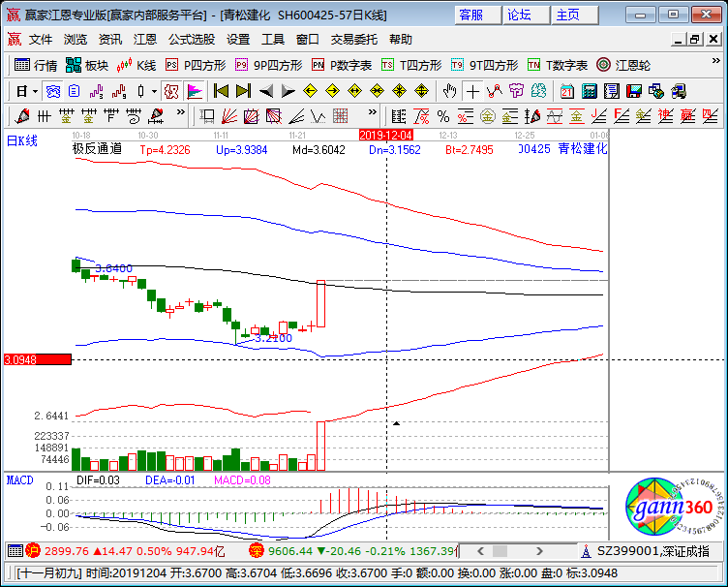
Task: Click the red J angle lines icon
Action: 599,116
